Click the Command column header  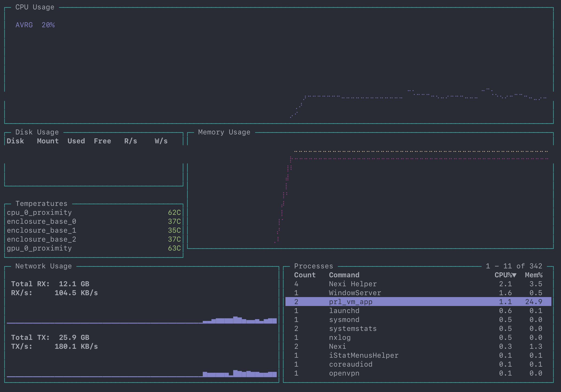pyautogui.click(x=344, y=275)
